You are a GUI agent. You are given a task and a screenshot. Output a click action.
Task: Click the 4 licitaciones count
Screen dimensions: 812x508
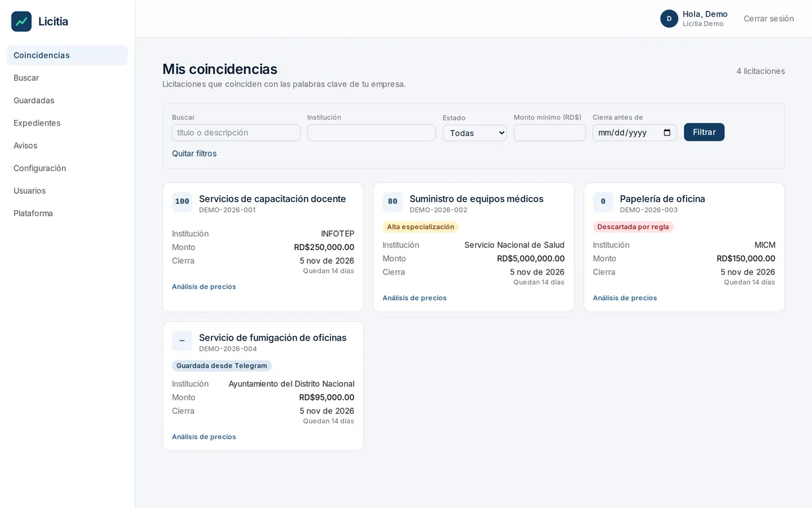761,71
